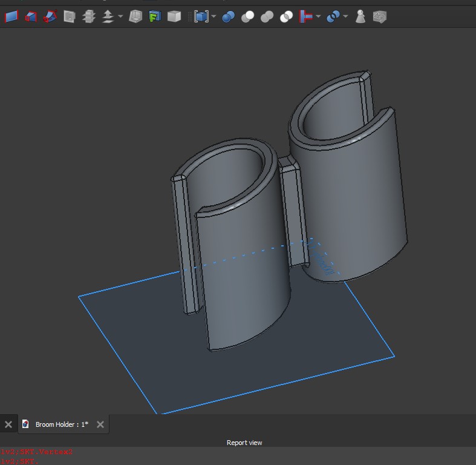Open the Cross-sections tool

89,17
